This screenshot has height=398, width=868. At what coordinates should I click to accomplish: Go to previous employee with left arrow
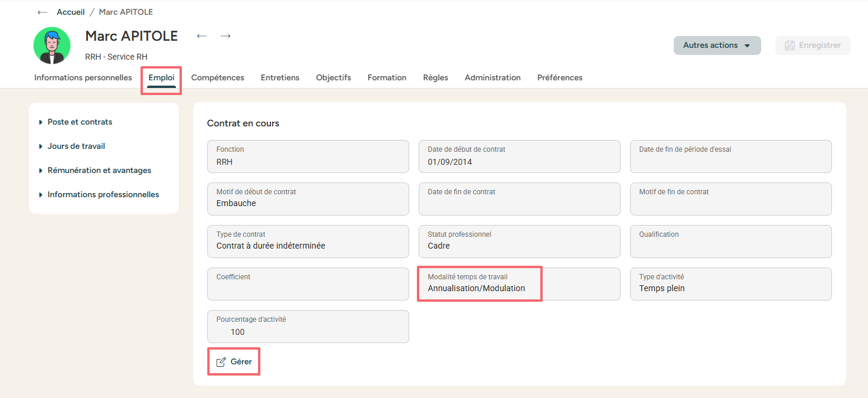[202, 36]
